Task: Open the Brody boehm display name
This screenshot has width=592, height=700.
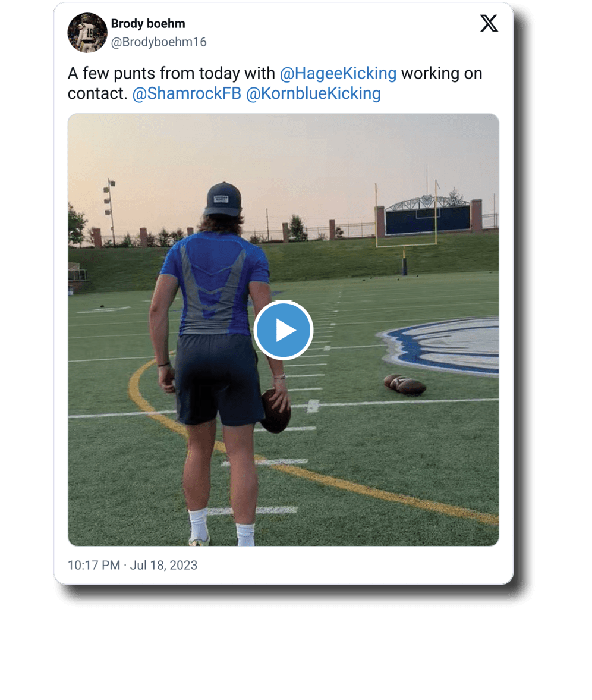Action: pos(148,24)
